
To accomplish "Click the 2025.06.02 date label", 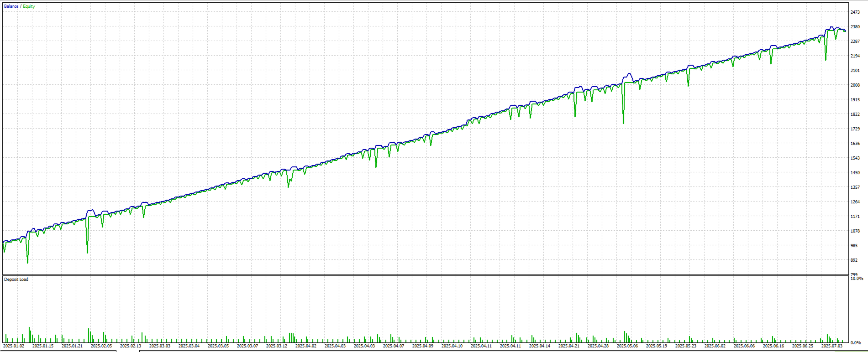I will click(x=715, y=346).
